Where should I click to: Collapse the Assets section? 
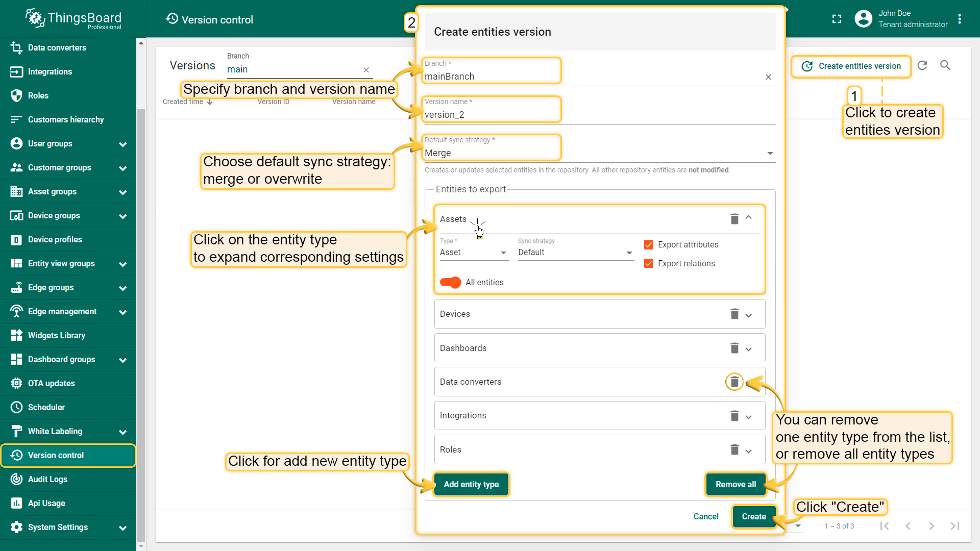749,218
